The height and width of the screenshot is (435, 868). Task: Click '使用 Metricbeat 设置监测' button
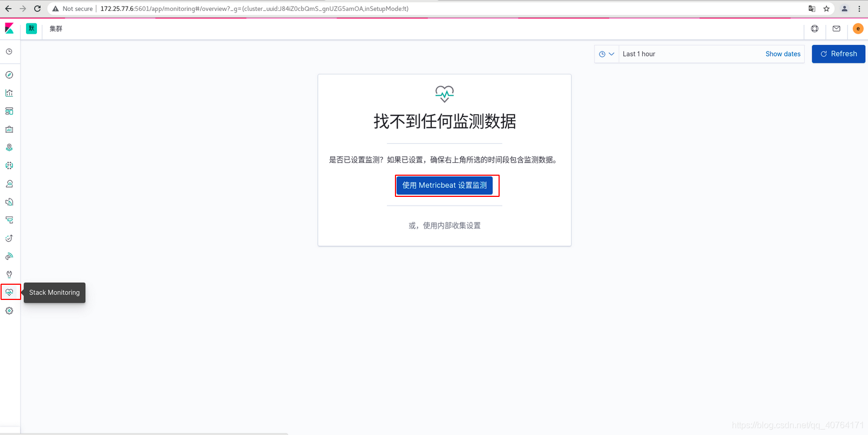444,185
